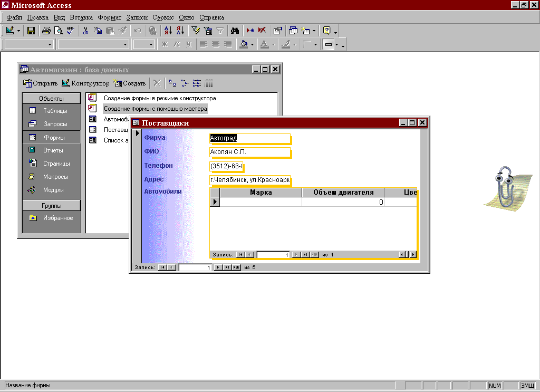Screen dimensions: 540x392
Task: Click the Help question mark icon
Action: click(326, 31)
